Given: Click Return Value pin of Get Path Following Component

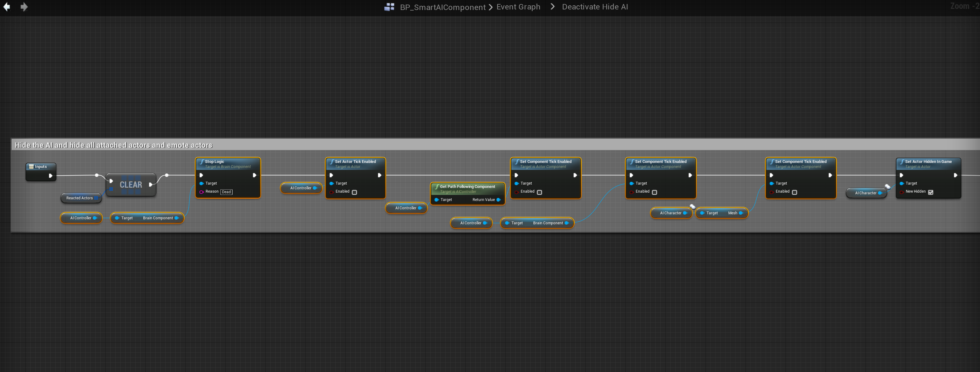Looking at the screenshot, I should 498,200.
